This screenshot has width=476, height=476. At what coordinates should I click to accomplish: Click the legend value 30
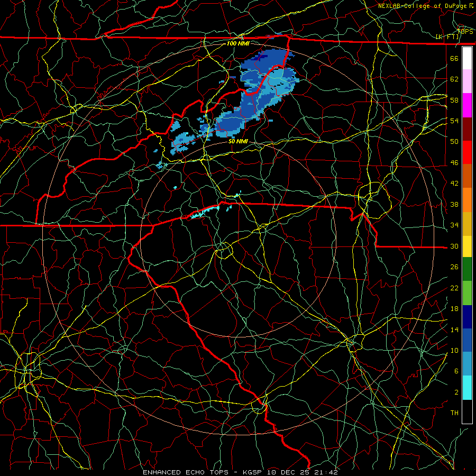pyautogui.click(x=454, y=246)
